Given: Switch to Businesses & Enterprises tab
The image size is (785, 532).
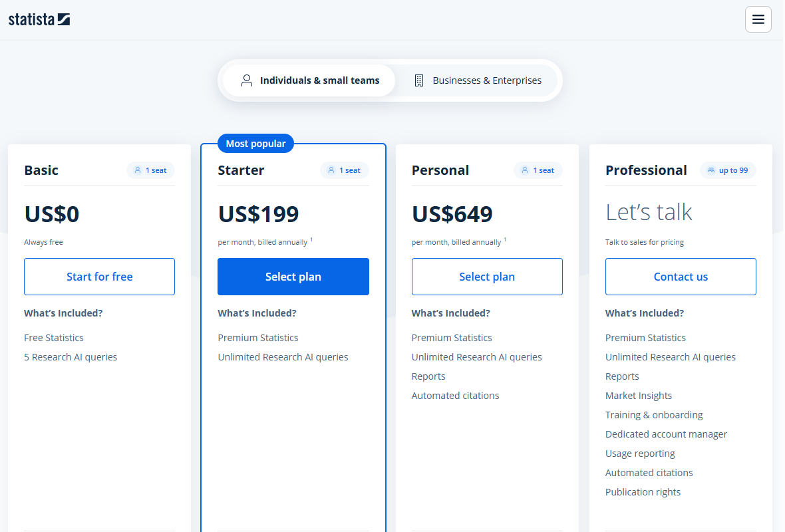Looking at the screenshot, I should [477, 80].
